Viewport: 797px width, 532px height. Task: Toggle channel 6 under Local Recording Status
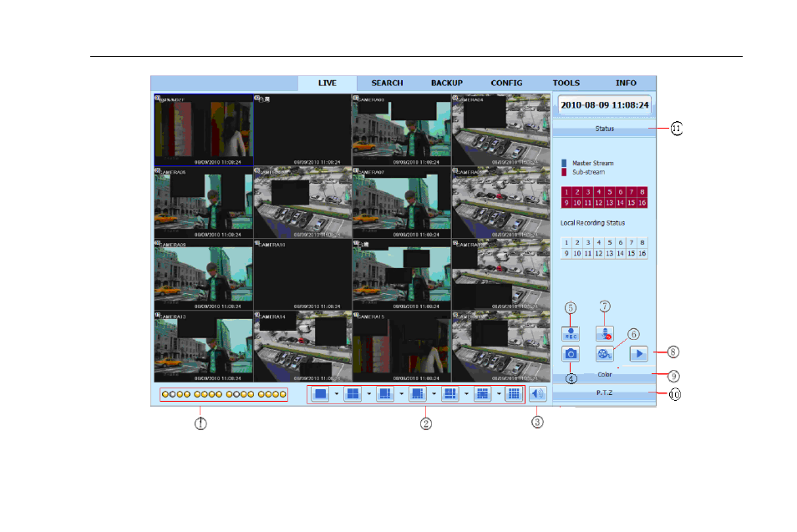point(620,243)
